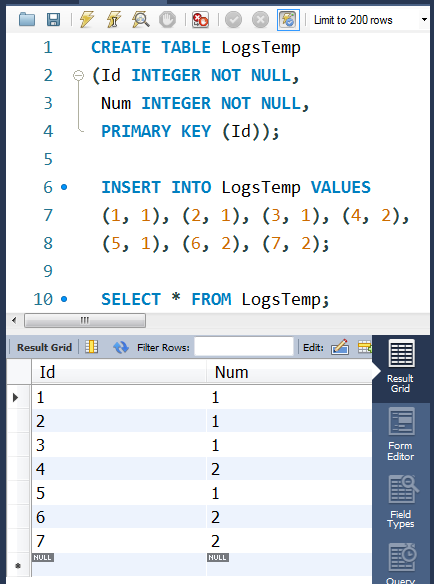Open the Limit to 200 rows dropdown
Image resolution: width=434 pixels, height=584 pixels.
point(370,20)
